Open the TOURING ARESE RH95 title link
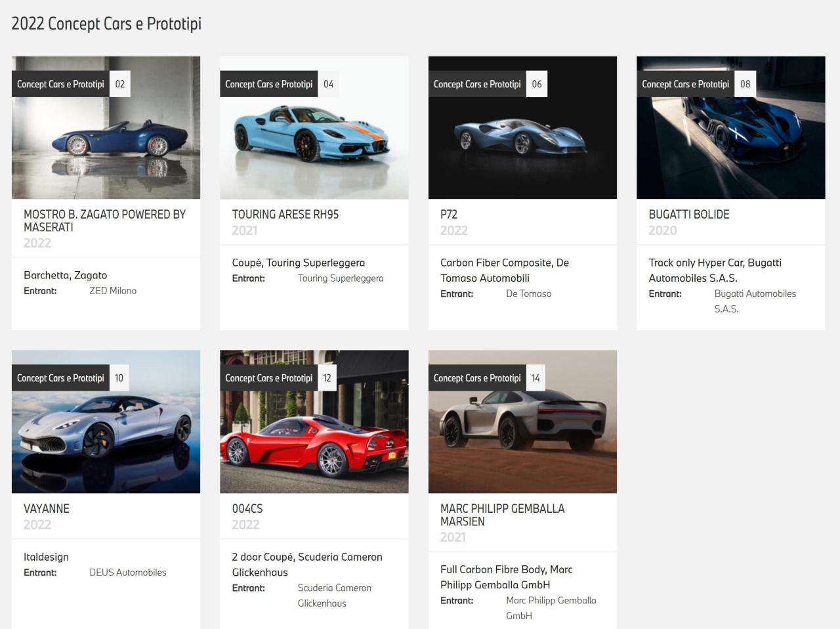This screenshot has height=629, width=840. click(285, 215)
